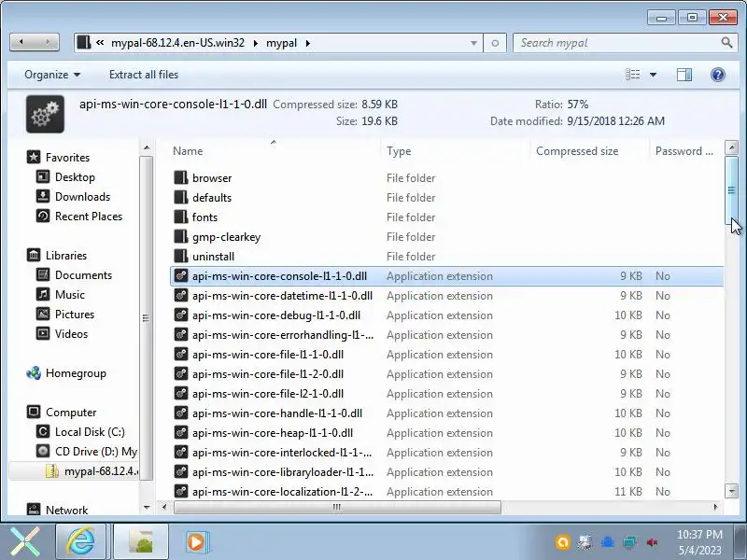Open Internet Explorer from taskbar
Image resolution: width=747 pixels, height=560 pixels.
[x=80, y=541]
